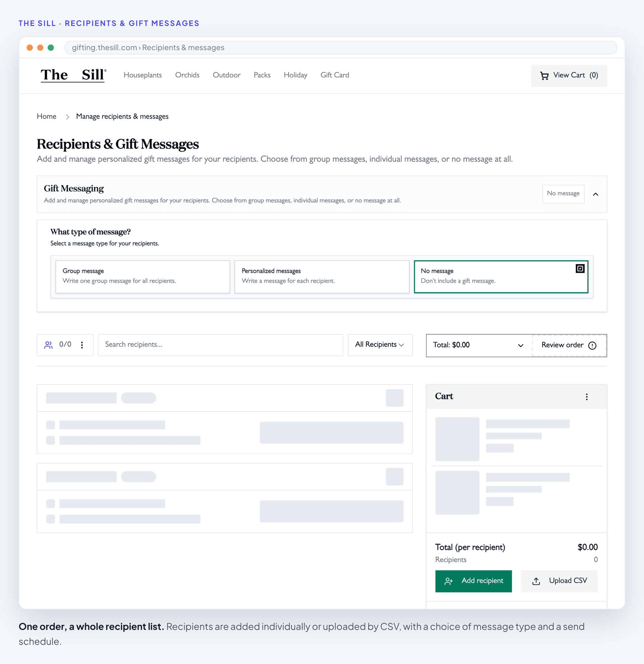Collapse the Gift Messaging section chevron

coord(596,194)
